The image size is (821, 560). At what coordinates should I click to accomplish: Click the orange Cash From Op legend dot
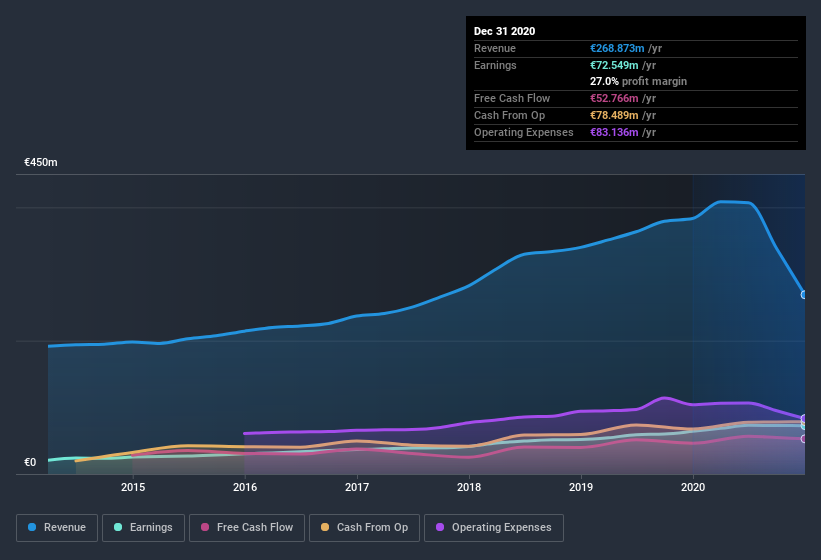tap(324, 527)
